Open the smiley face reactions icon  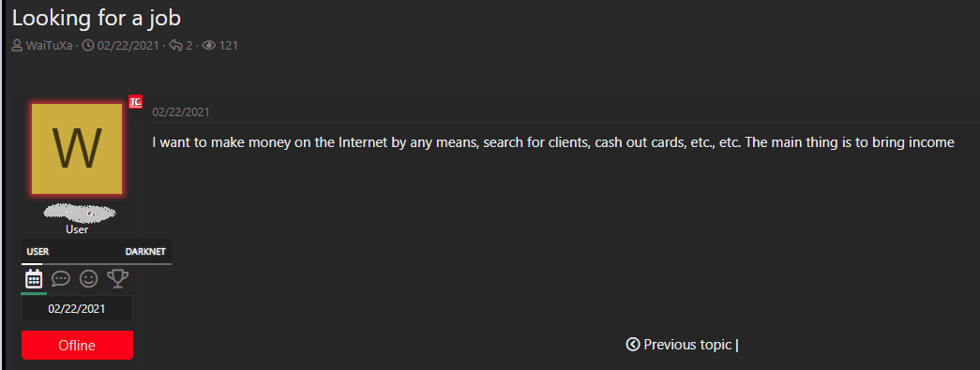(89, 278)
